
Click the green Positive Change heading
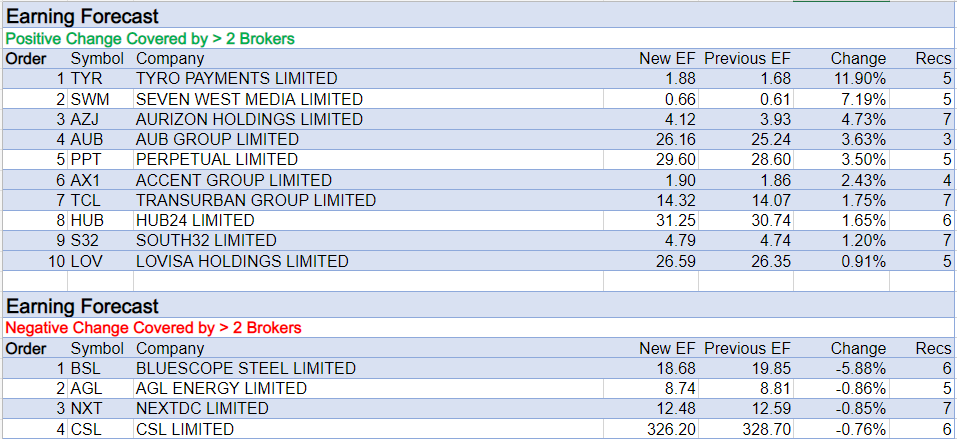(x=151, y=38)
